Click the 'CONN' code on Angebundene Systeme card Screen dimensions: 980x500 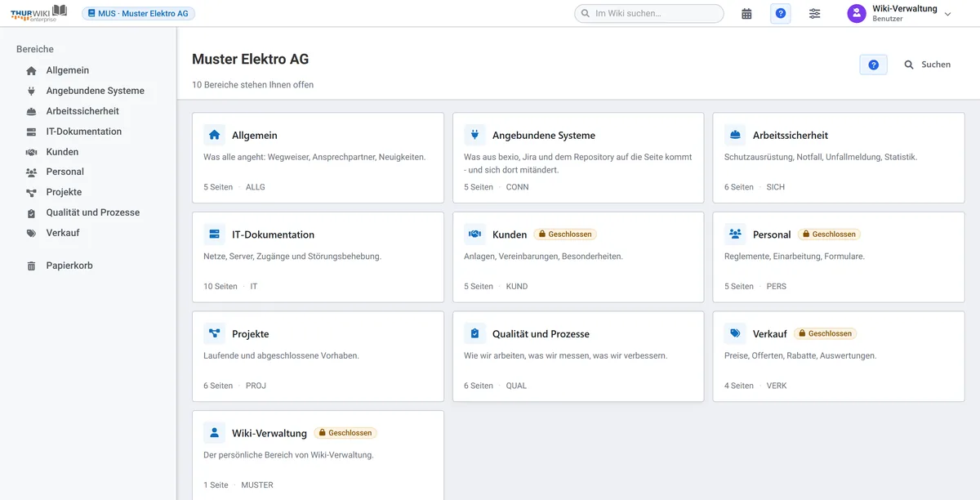[518, 187]
